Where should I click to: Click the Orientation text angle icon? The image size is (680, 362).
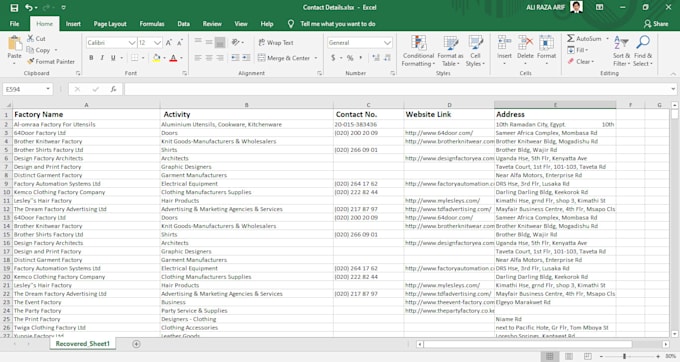[x=235, y=42]
